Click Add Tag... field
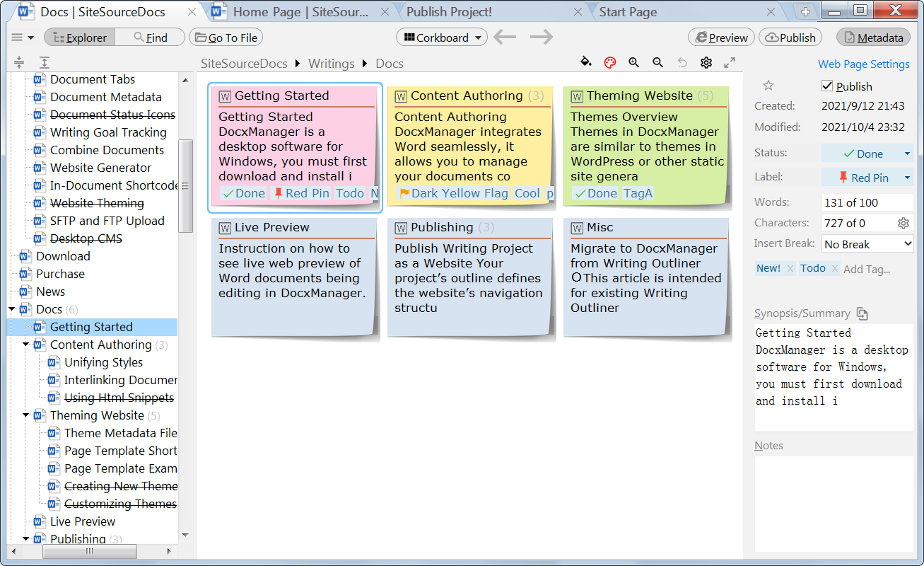 click(867, 269)
